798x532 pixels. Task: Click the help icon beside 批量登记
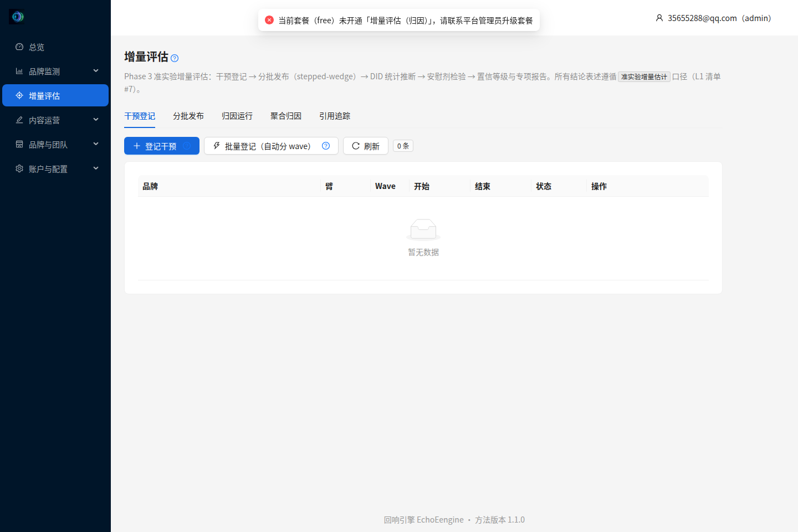tap(326, 146)
